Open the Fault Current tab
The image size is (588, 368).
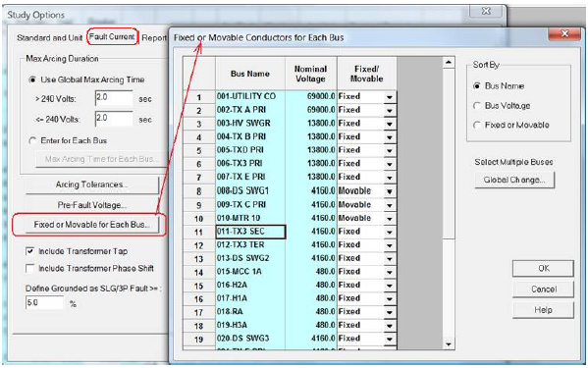(112, 36)
